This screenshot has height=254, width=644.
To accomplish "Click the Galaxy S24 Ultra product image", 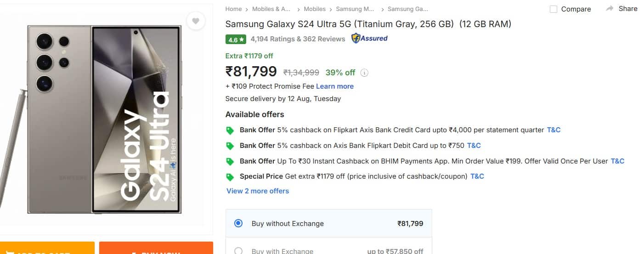I will tap(106, 119).
